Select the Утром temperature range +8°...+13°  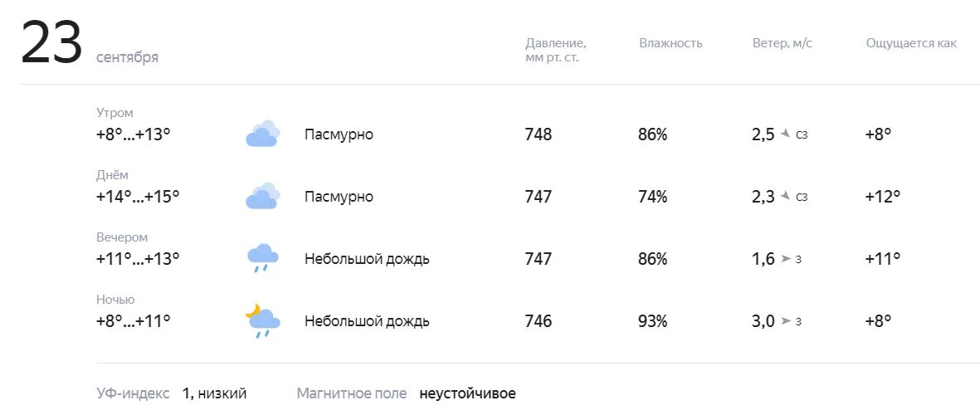(133, 134)
